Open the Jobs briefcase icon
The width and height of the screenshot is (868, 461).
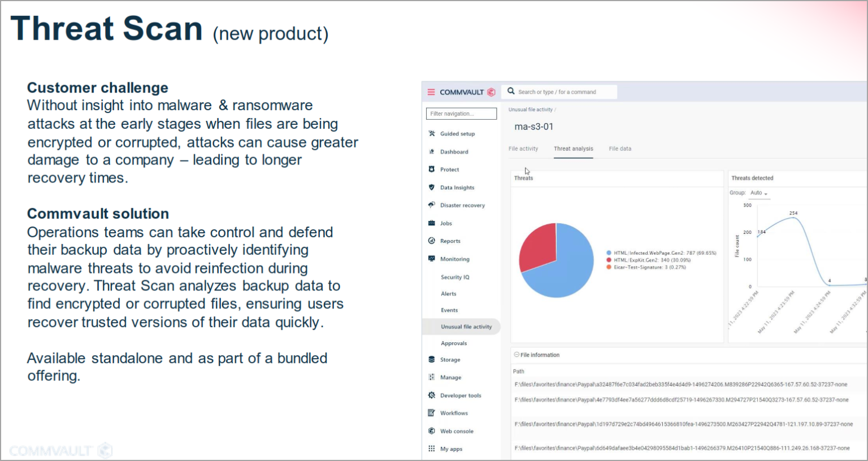coord(432,223)
